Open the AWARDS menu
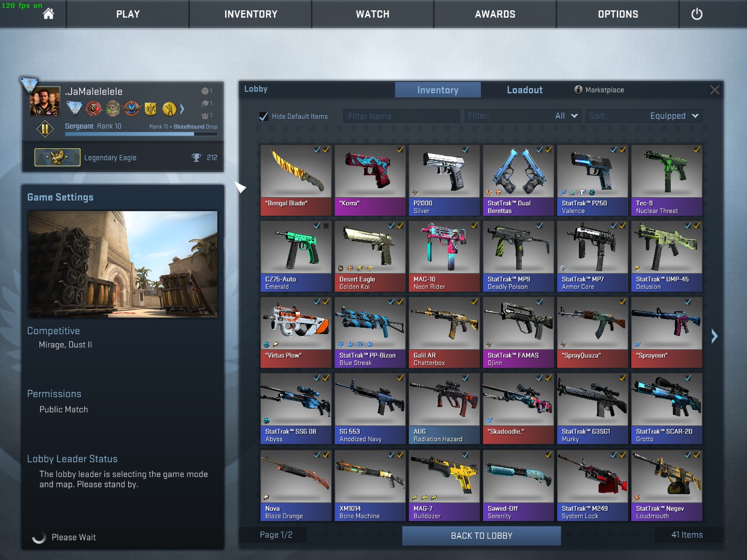This screenshot has width=747, height=560. [495, 14]
